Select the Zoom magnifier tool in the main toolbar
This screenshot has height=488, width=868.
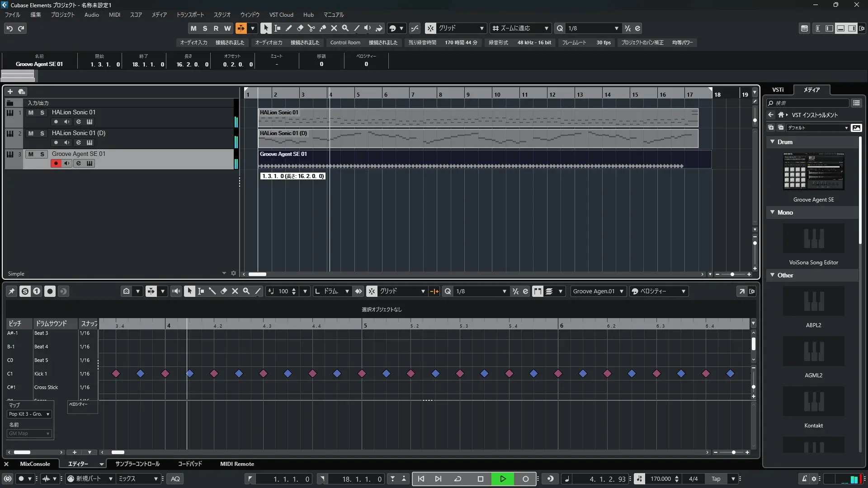click(345, 28)
